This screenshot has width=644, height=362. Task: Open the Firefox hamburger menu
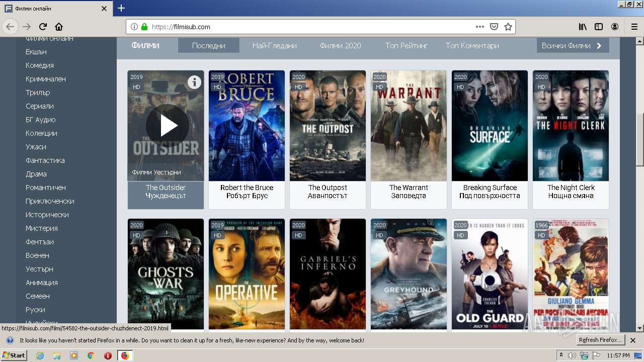pyautogui.click(x=634, y=27)
